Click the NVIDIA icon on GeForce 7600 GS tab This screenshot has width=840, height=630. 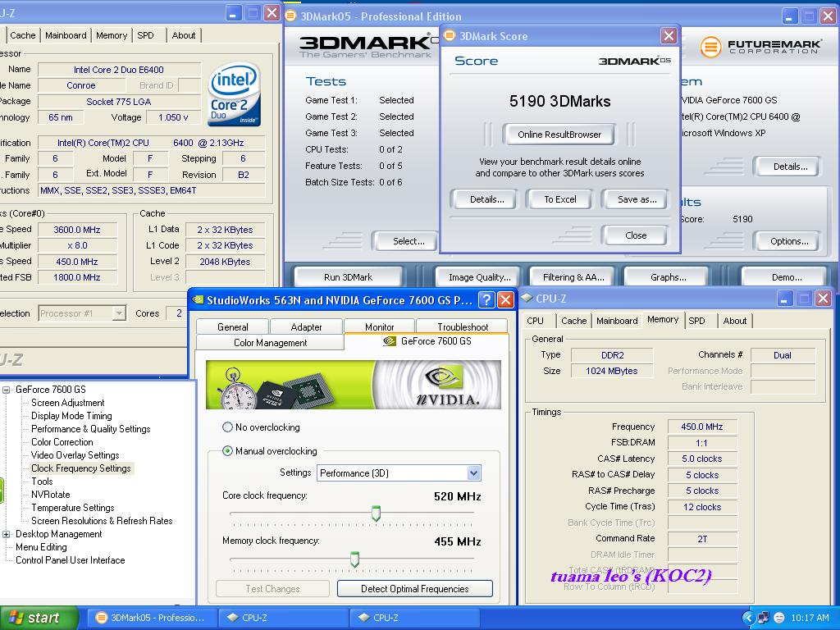[390, 341]
